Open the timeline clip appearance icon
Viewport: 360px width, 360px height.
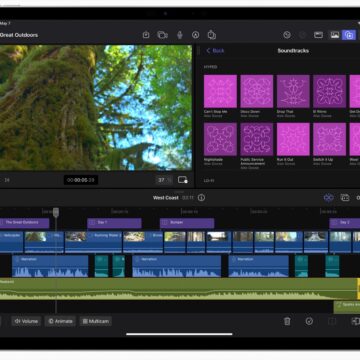point(345,198)
